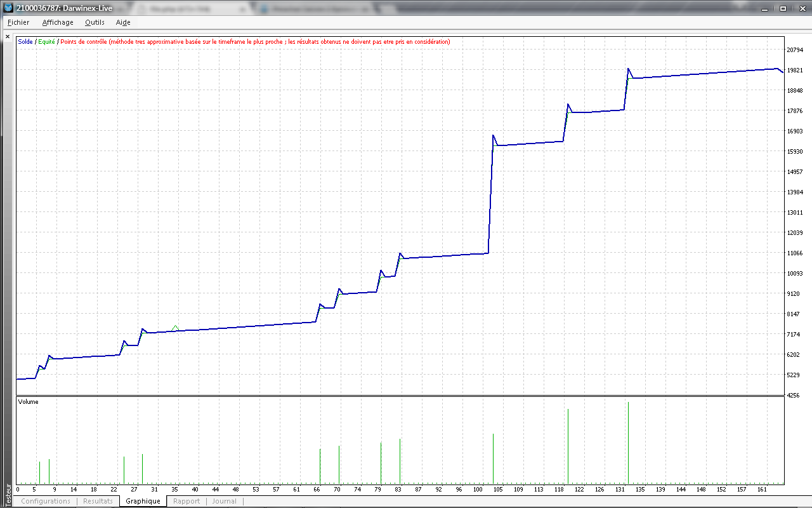Image resolution: width=812 pixels, height=508 pixels.
Task: Open the Rapport tab
Action: [x=187, y=501]
